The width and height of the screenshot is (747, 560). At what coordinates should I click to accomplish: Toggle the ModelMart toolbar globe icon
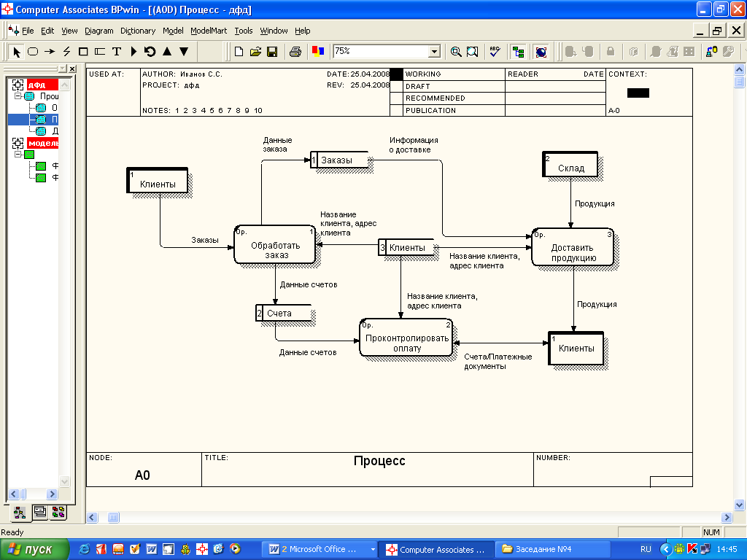[x=541, y=52]
